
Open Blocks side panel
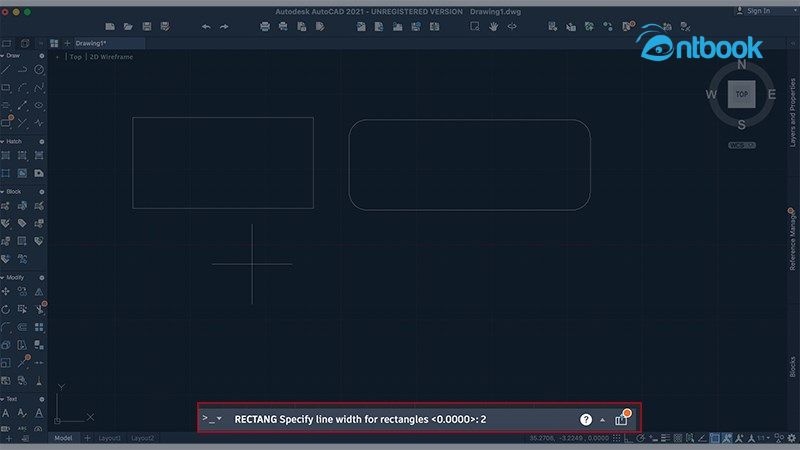pyautogui.click(x=792, y=367)
